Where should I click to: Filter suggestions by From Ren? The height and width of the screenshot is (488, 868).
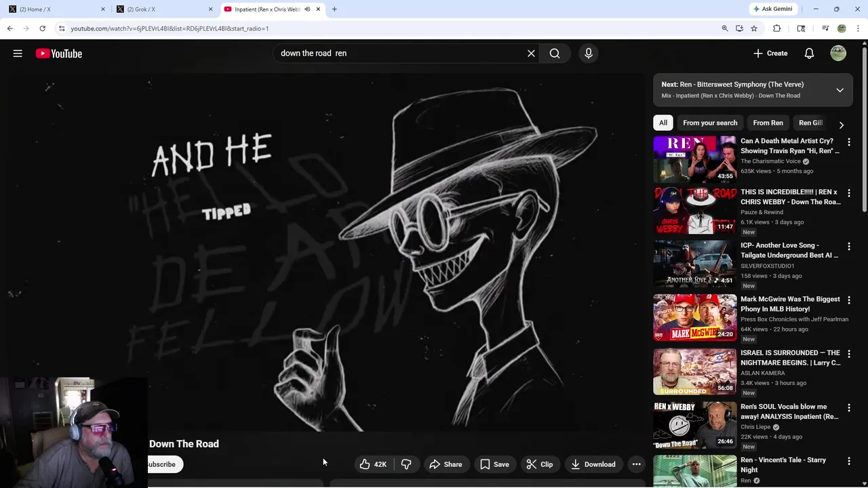tap(768, 123)
